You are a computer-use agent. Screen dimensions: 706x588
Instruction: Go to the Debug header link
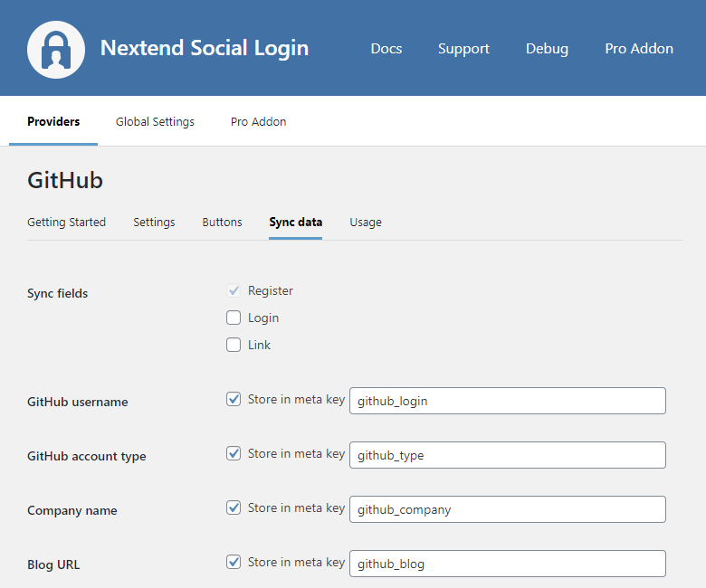547,49
